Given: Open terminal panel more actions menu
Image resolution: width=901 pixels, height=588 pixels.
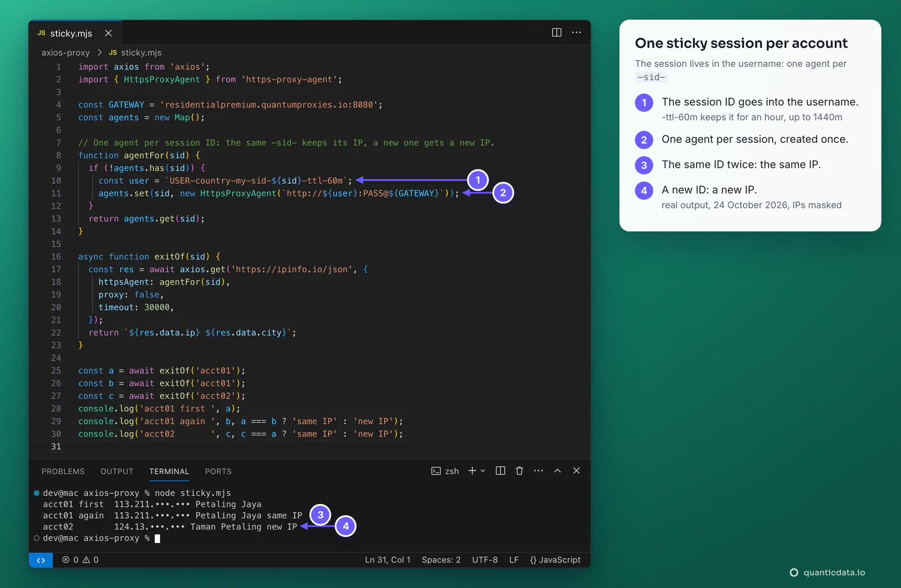Looking at the screenshot, I should pos(538,471).
